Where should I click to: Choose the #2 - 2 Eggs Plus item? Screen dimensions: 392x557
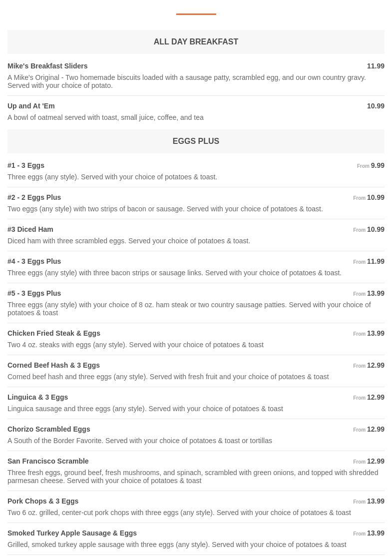[x=34, y=197]
